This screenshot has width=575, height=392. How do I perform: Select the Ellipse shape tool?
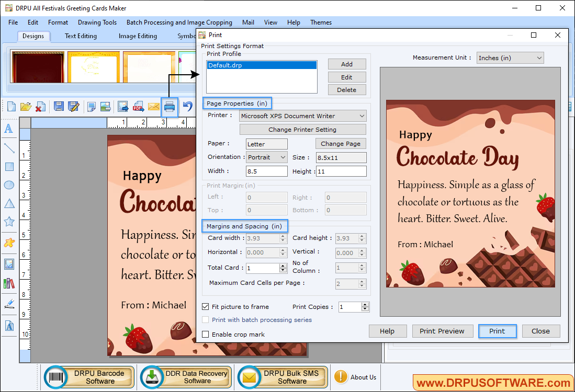(9, 185)
